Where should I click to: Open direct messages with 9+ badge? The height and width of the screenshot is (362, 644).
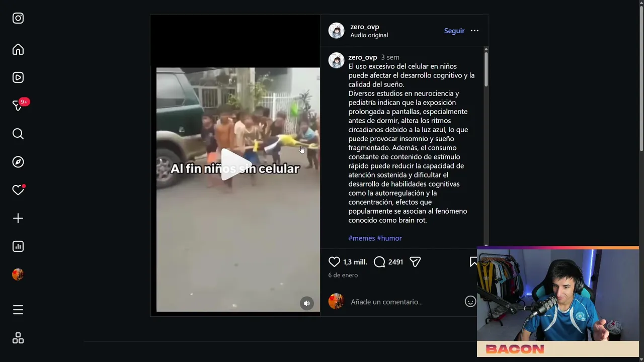19,105
